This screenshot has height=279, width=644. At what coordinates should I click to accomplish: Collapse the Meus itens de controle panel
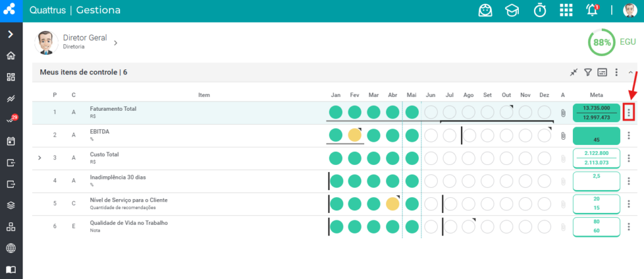630,72
